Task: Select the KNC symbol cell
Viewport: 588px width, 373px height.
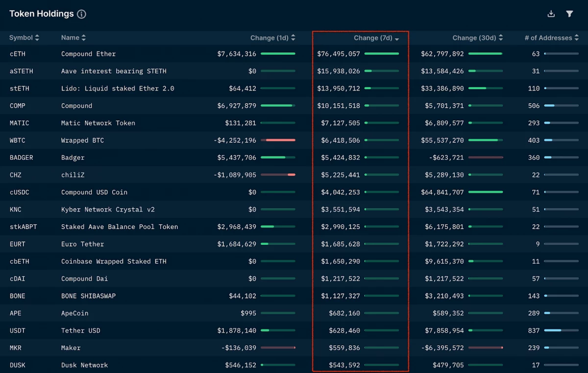Action: [16, 210]
